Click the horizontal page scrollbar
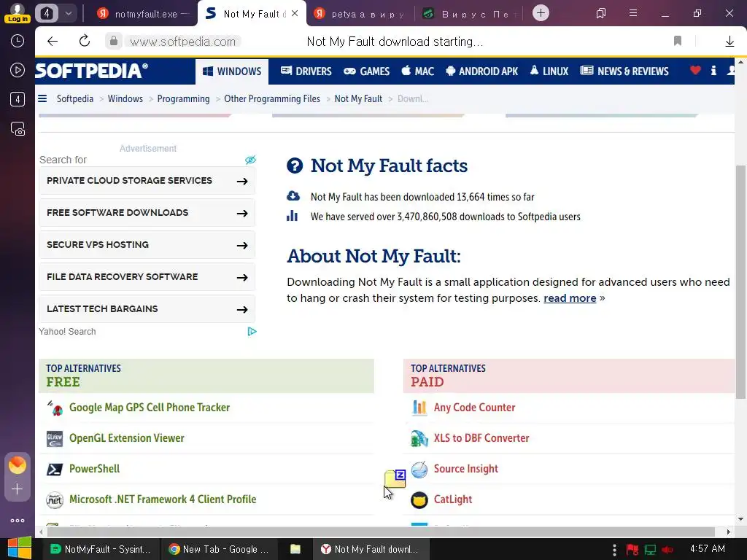The height and width of the screenshot is (560, 747). pos(381,532)
